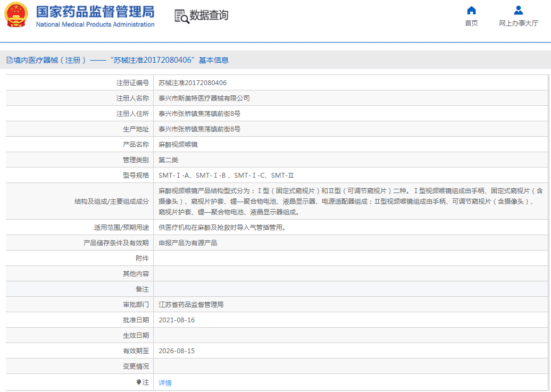The height and width of the screenshot is (392, 551).
Task: Open the data query search icon
Action: [x=182, y=16]
